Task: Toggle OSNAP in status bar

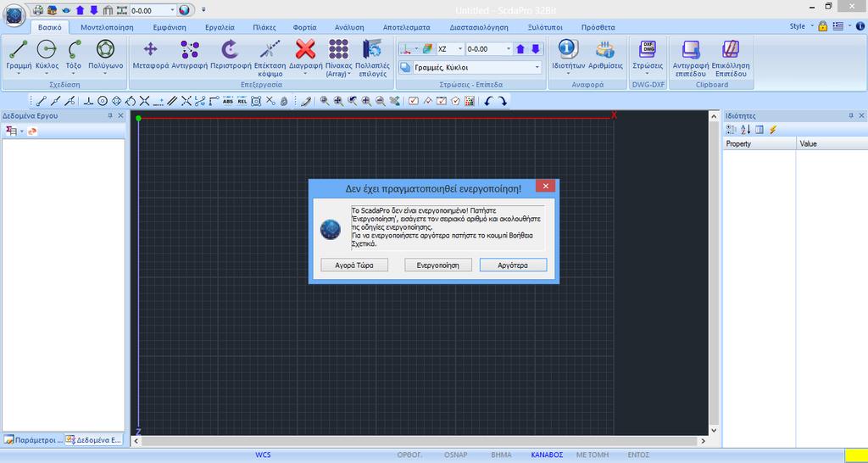Action: 455,455
